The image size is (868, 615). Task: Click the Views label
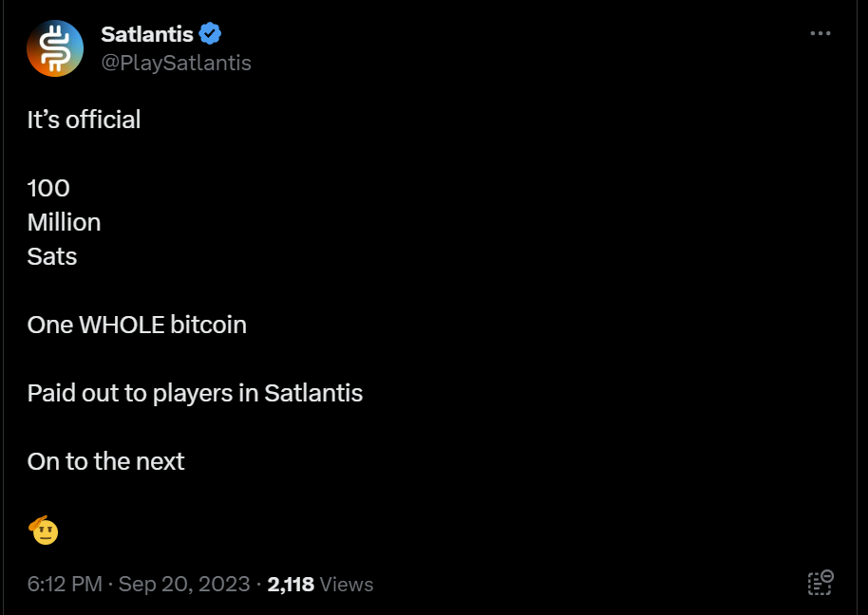click(347, 585)
